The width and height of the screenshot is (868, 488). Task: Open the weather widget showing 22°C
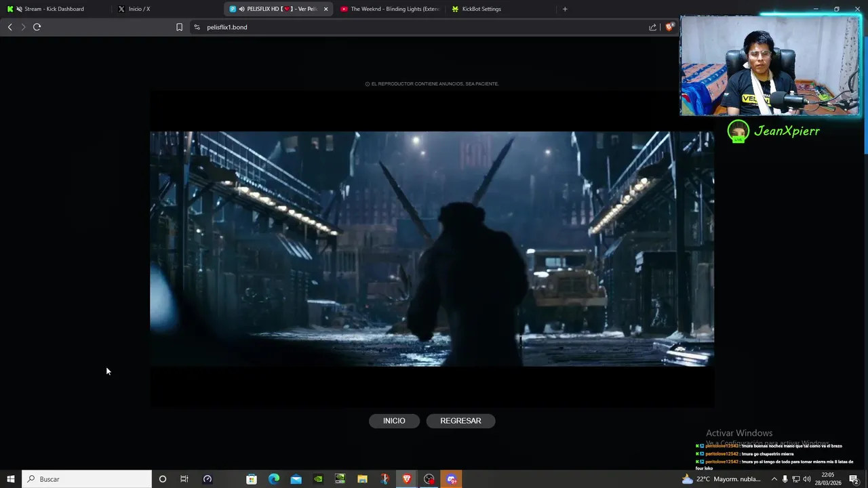coord(722,479)
